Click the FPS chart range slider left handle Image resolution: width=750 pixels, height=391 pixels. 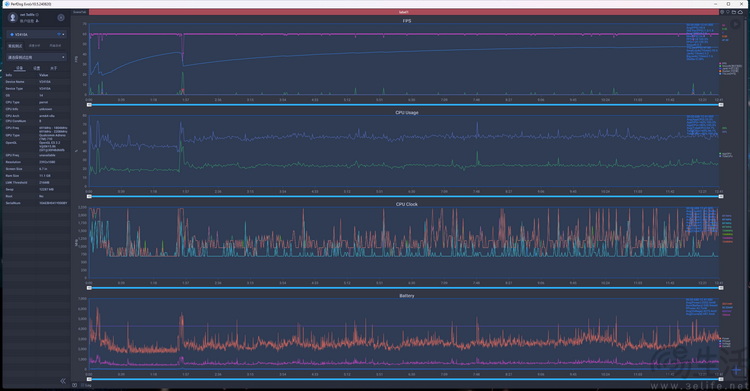tap(89, 105)
